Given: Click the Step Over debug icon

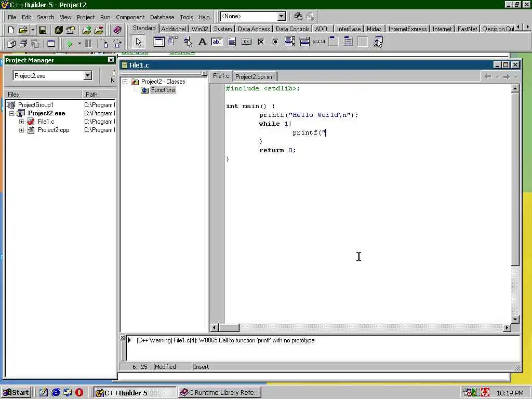Looking at the screenshot, I should [117, 44].
